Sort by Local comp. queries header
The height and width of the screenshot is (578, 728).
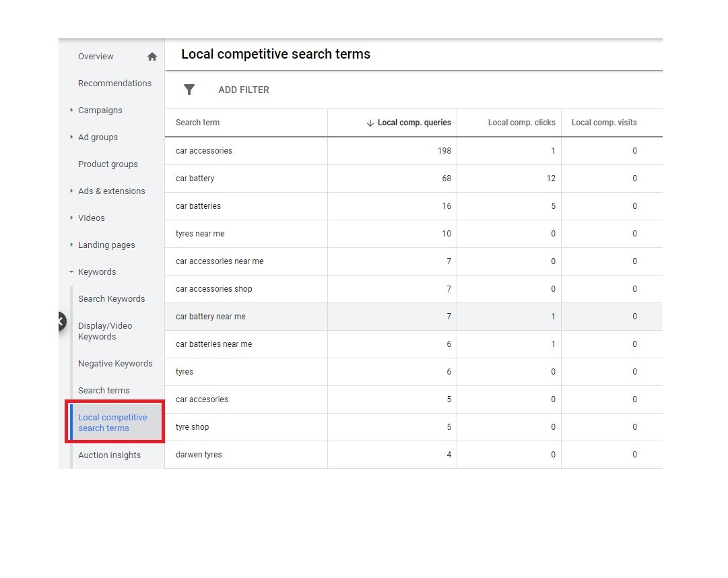click(x=414, y=123)
